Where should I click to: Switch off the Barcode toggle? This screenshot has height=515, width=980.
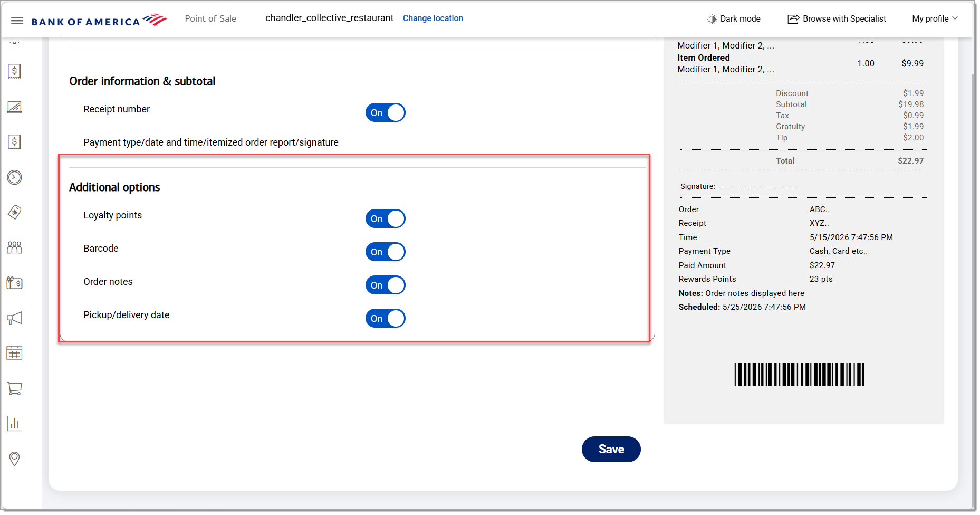386,252
